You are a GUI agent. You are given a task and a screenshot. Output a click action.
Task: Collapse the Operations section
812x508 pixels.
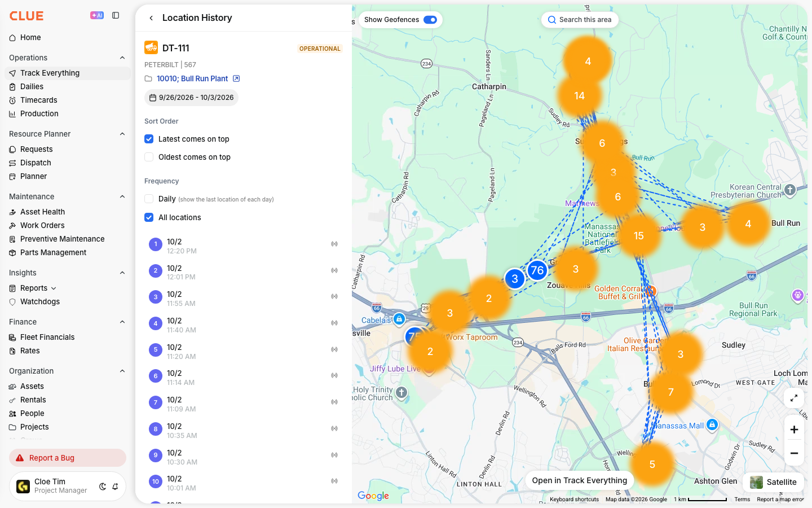(x=122, y=58)
